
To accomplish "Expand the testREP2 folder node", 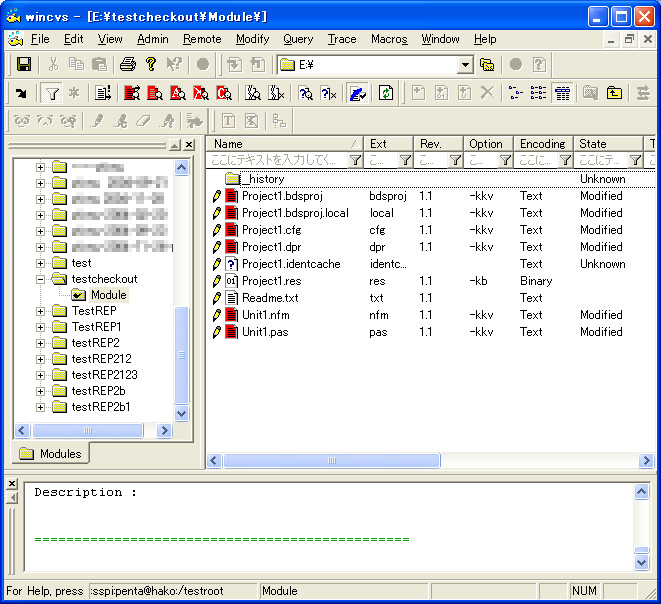I will pyautogui.click(x=40, y=344).
